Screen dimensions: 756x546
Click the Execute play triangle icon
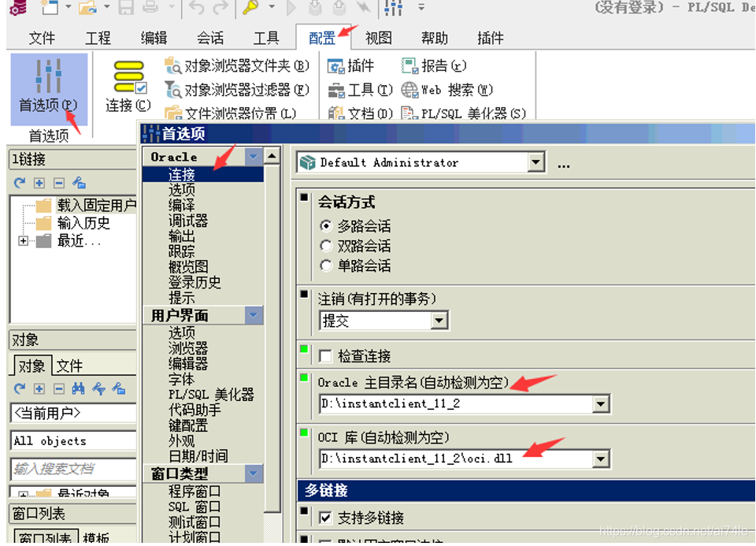291,7
